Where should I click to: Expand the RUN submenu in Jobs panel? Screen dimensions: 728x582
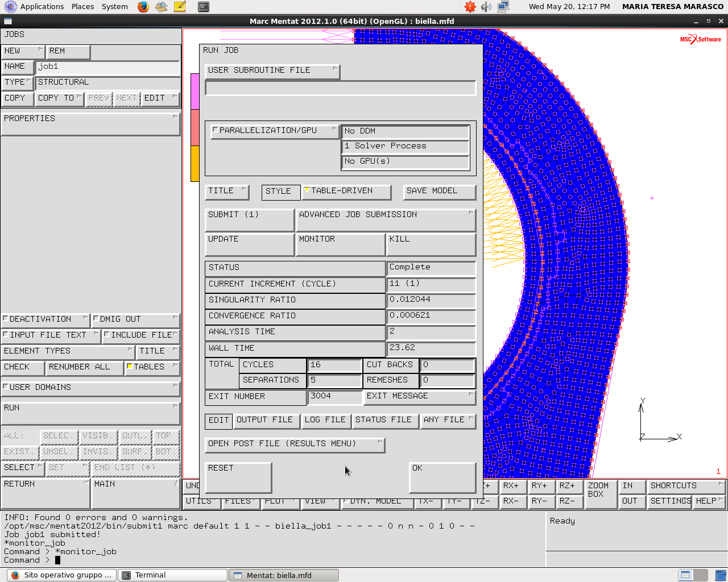click(x=90, y=413)
